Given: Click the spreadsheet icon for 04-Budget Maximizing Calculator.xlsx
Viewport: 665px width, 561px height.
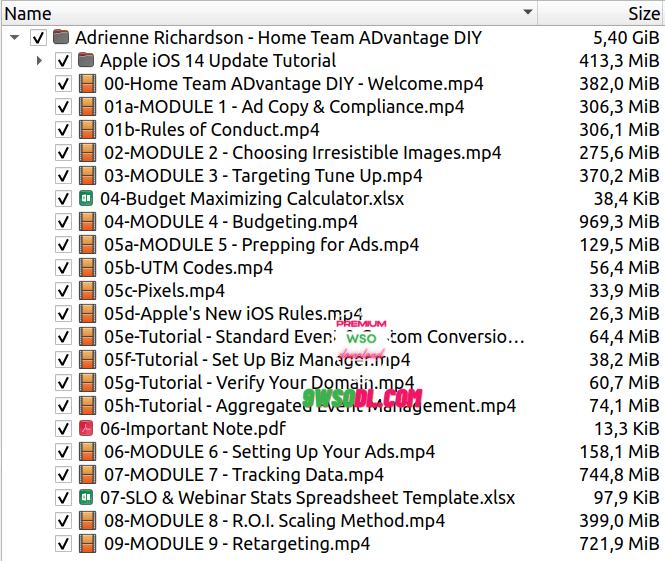Looking at the screenshot, I should (86, 198).
